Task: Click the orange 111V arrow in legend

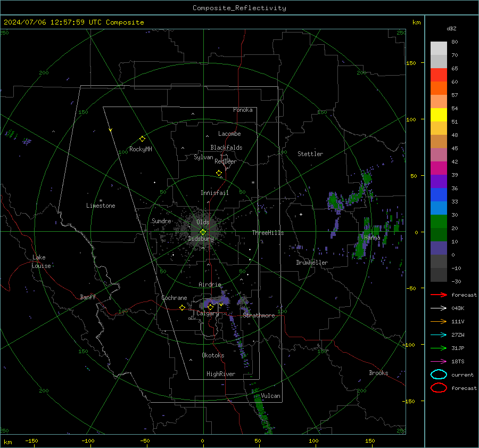Action: tap(439, 321)
